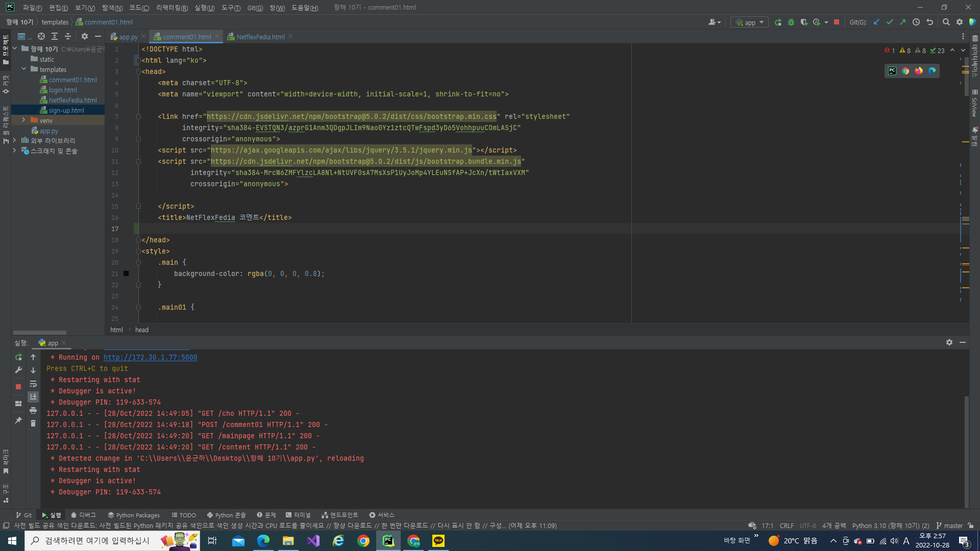
Task: Update project from Git with blue arrow
Action: tap(876, 22)
